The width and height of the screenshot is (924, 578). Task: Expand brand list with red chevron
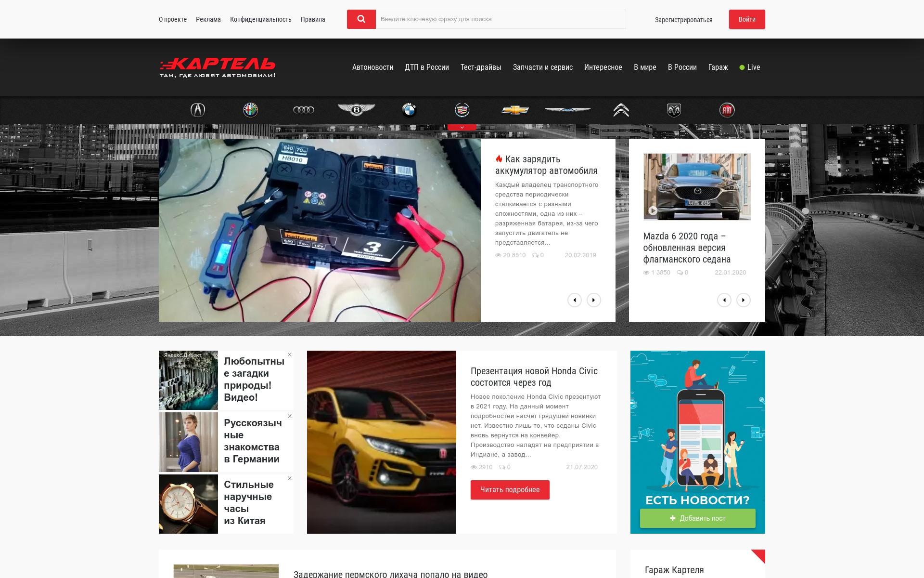[462, 128]
